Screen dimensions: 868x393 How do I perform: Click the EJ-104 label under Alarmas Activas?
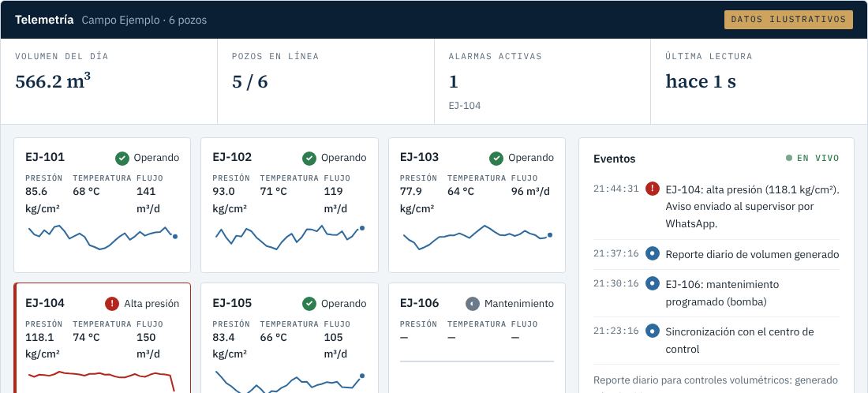pos(465,105)
